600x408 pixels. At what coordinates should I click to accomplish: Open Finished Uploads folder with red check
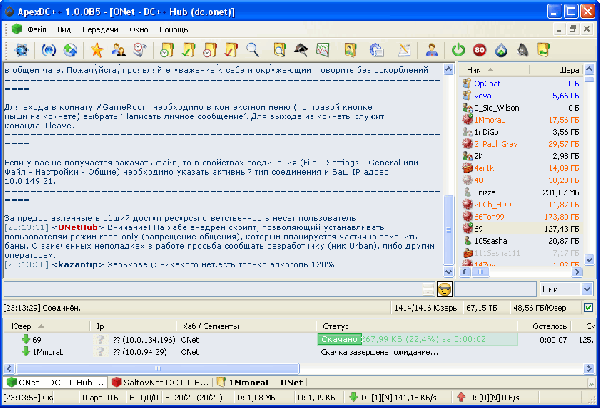point(231,50)
